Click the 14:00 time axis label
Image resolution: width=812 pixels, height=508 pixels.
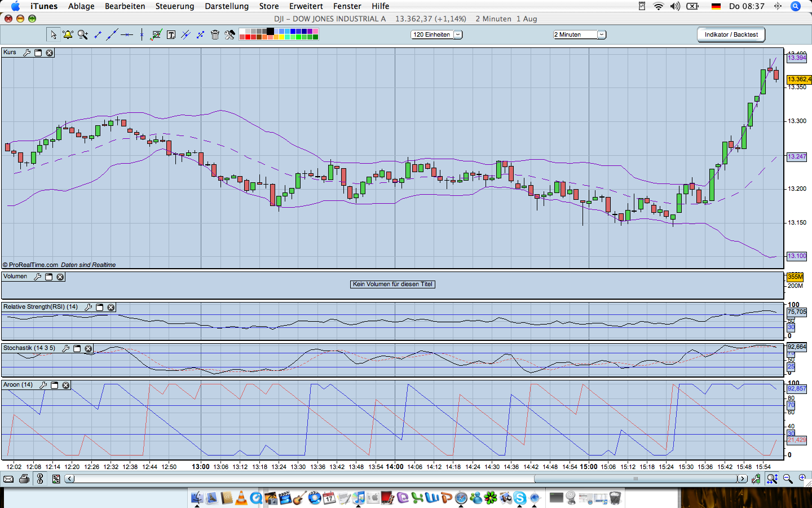point(395,467)
